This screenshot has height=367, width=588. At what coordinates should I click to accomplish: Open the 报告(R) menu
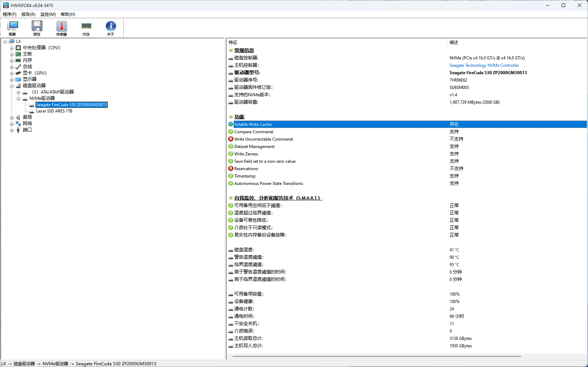pyautogui.click(x=28, y=14)
